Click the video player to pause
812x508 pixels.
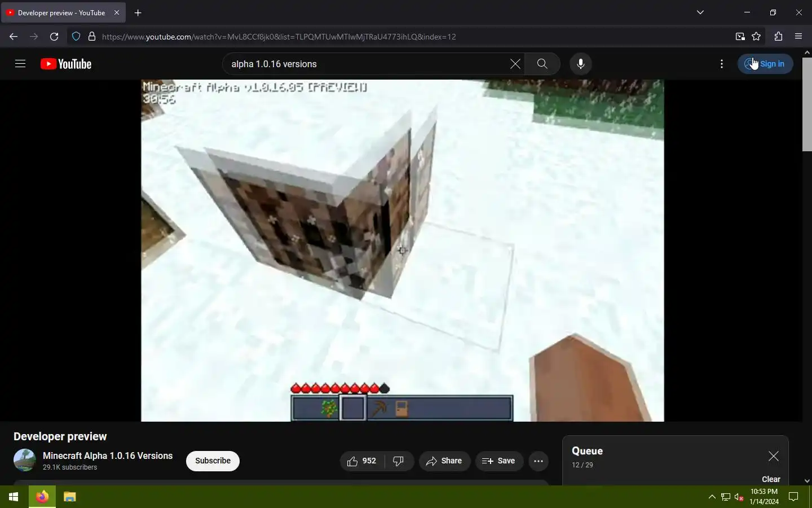click(x=403, y=251)
